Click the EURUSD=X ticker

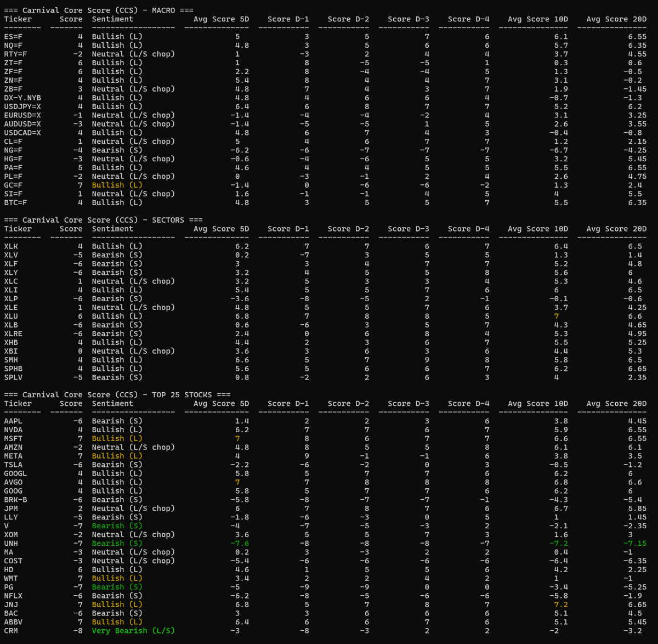[x=22, y=116]
